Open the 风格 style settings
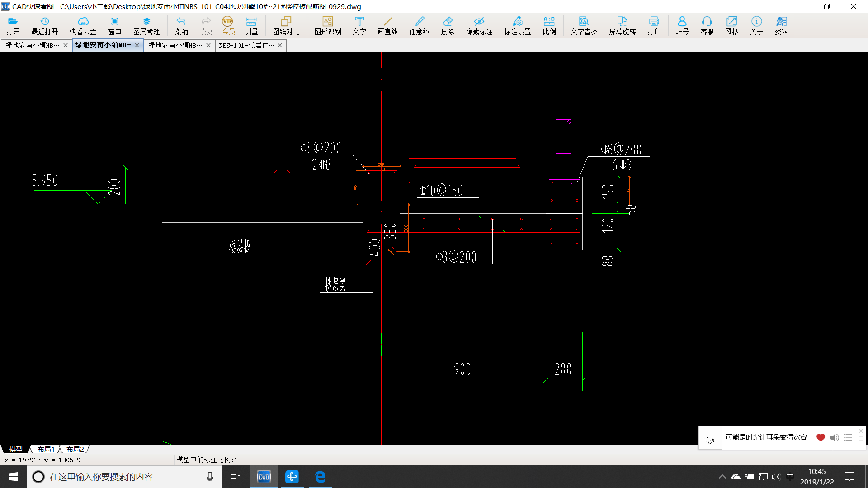 [732, 25]
